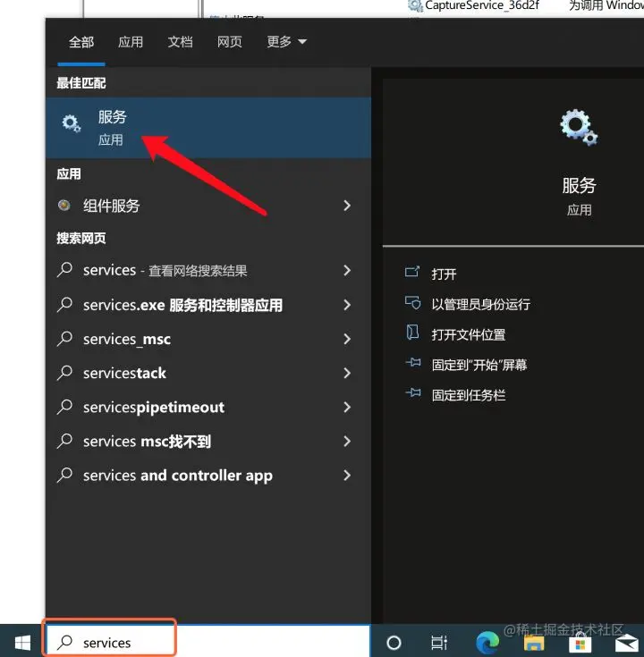Screen dimensions: 644x657
Task: Expand chevron for services.exe suggestion
Action: point(347,305)
